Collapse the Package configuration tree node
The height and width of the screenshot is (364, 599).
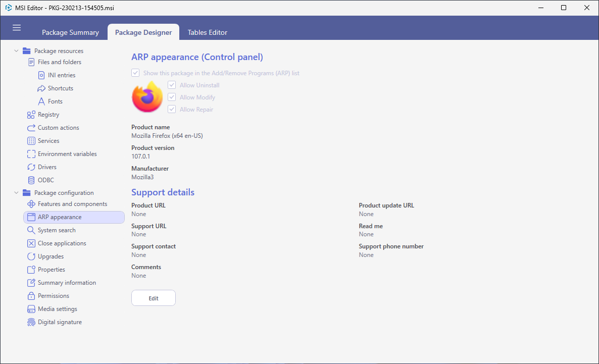click(x=16, y=193)
